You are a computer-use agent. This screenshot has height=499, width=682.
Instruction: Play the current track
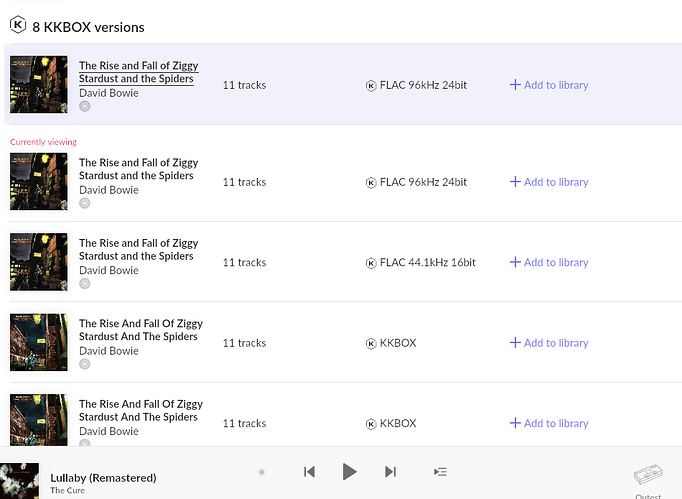click(349, 472)
